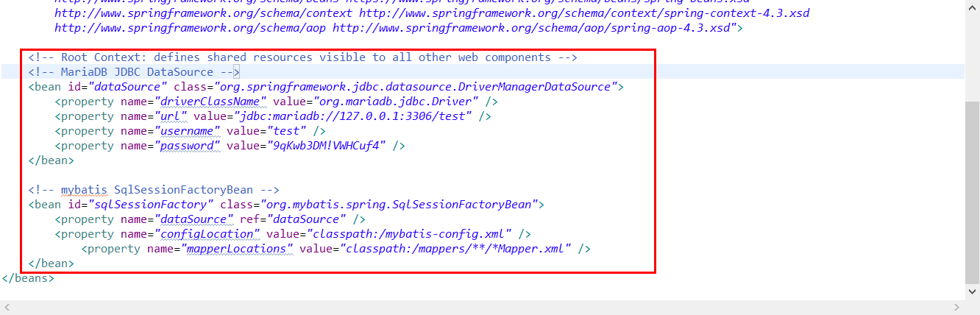Click the closing </beans> tag
Image resolution: width=980 pixels, height=315 pixels.
tap(27, 278)
